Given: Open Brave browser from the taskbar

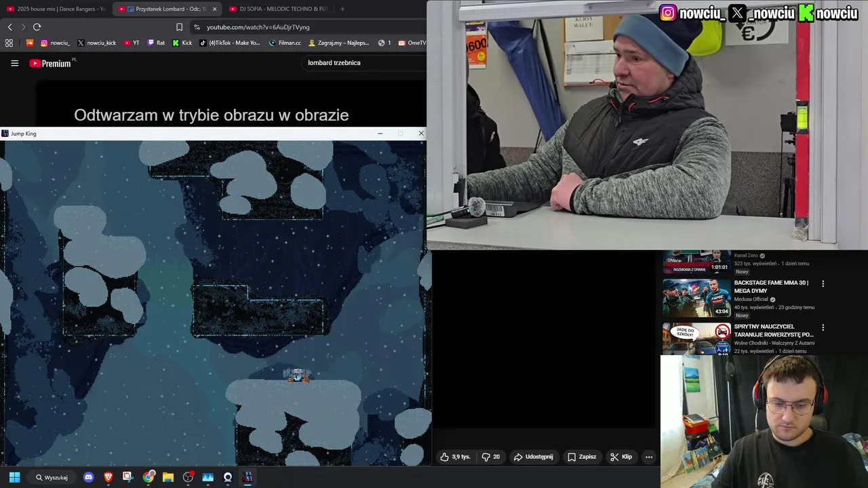Looking at the screenshot, I should [x=108, y=477].
